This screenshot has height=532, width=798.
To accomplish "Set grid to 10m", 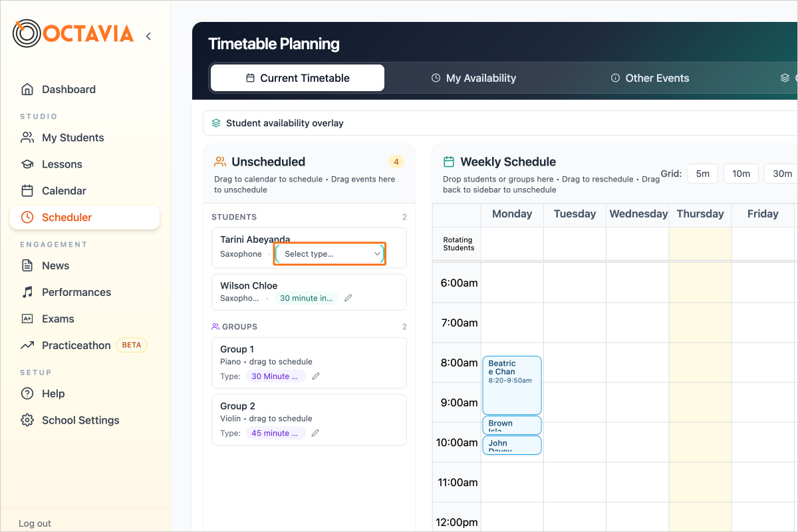I will [x=741, y=174].
